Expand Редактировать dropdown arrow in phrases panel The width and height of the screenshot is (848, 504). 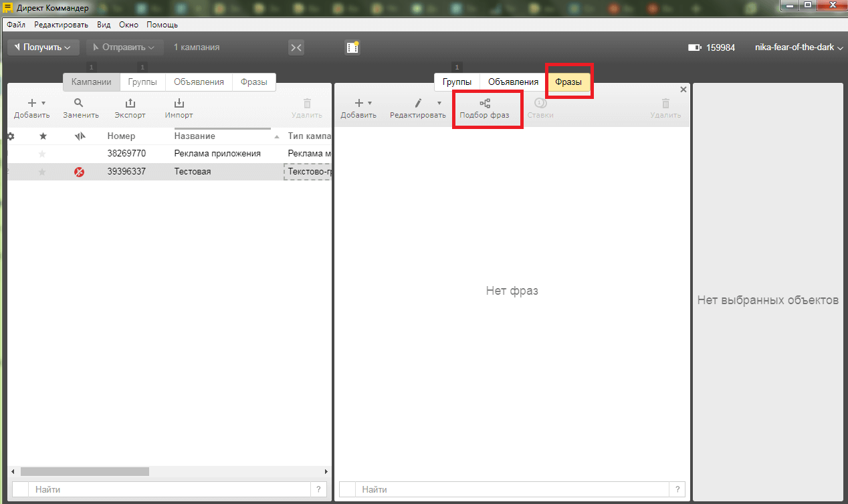tap(439, 103)
